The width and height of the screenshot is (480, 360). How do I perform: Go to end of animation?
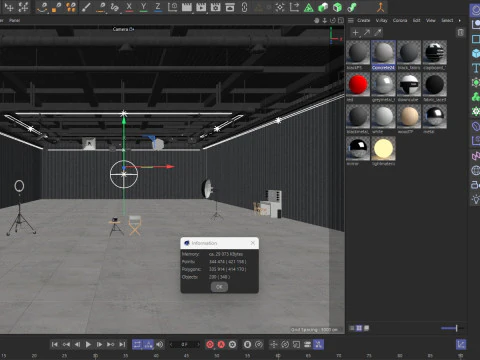122,344
